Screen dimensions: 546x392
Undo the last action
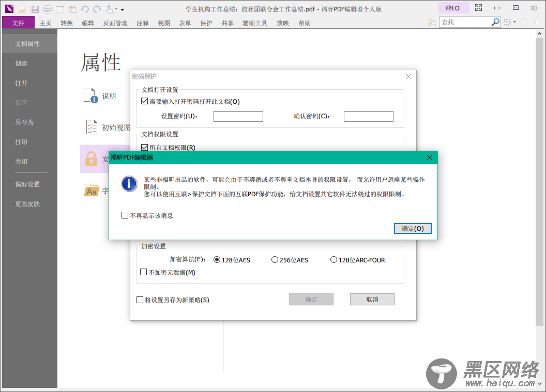coord(85,9)
